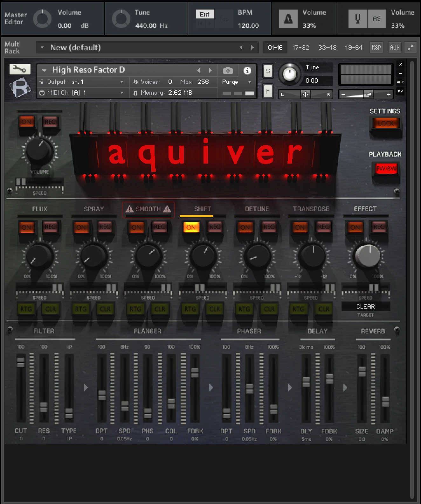The height and width of the screenshot is (504, 421).
Task: Open the MIDI Ch dropdown
Action: [x=122, y=93]
